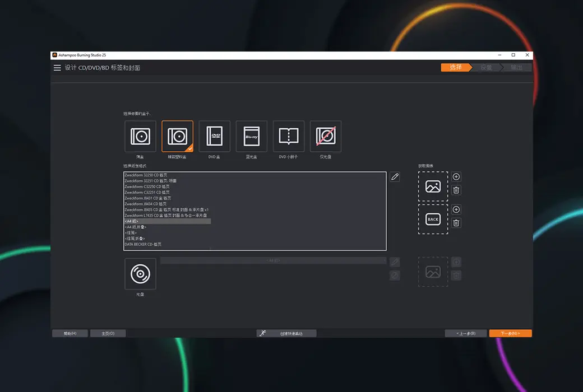Delete back cover image with the trash beside BACK
Viewport: 583px width, 392px height.
click(456, 223)
